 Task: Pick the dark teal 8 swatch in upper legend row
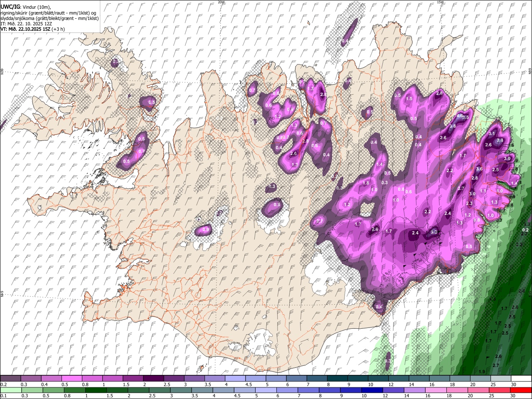(337, 378)
